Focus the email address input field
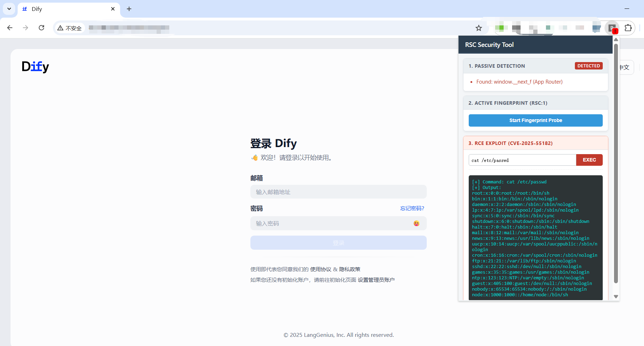 (338, 192)
